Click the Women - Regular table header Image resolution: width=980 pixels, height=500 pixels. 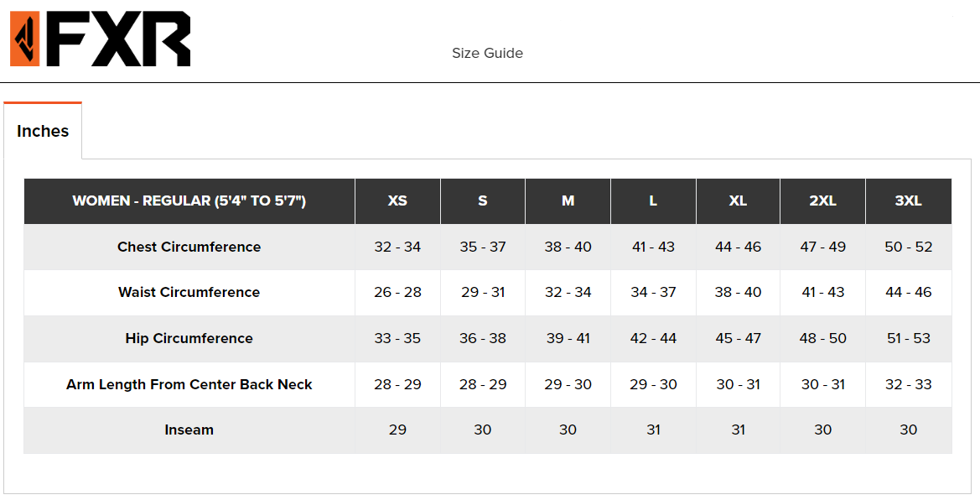189,201
